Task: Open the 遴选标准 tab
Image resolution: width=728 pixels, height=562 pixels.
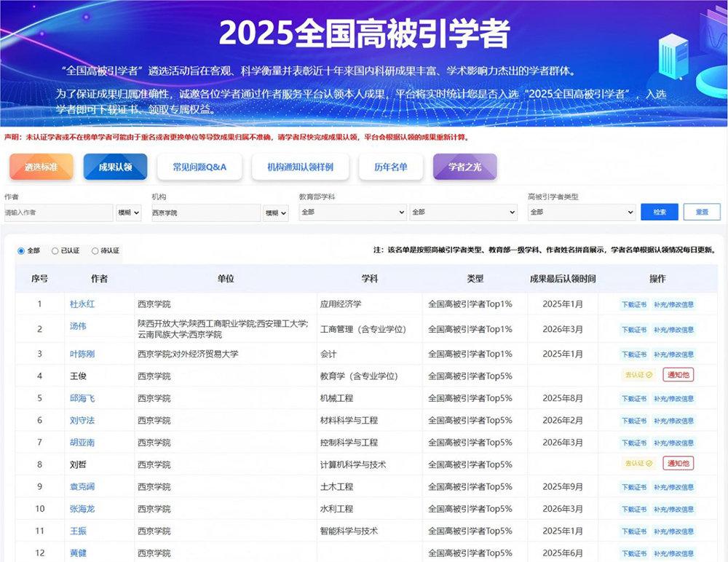Action: pyautogui.click(x=41, y=167)
